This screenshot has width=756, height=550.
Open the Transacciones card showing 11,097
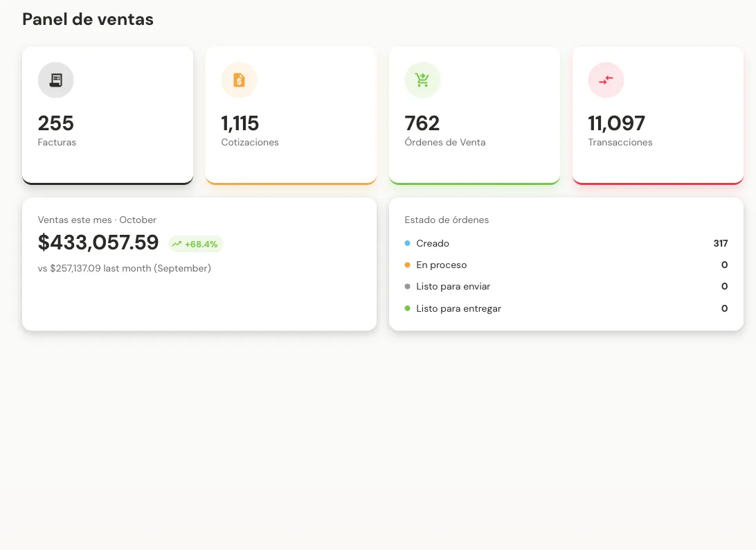click(658, 115)
